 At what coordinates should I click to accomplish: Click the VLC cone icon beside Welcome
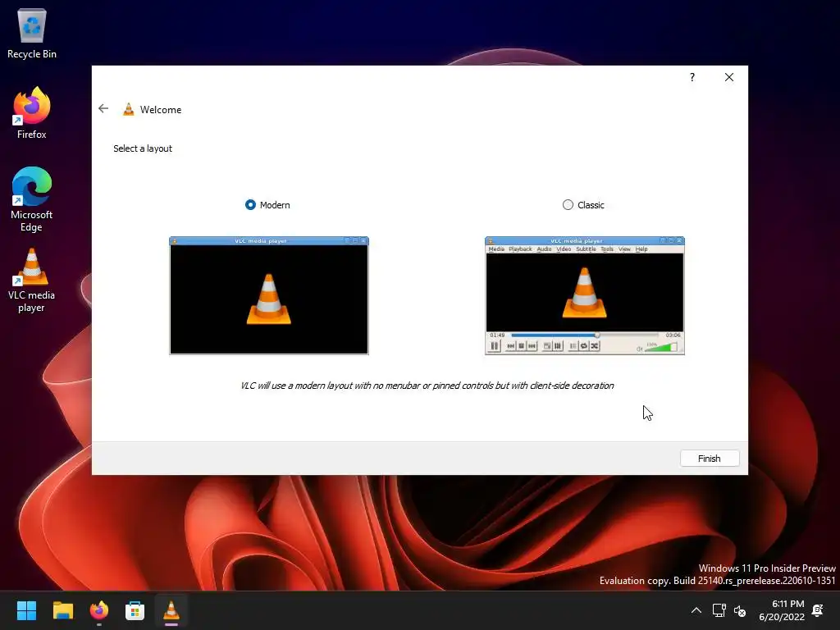pyautogui.click(x=129, y=109)
